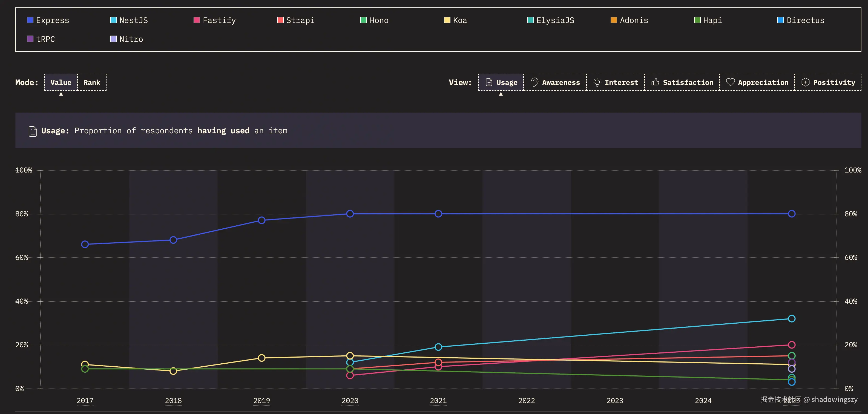Click the Hono green color swatch
This screenshot has width=868, height=414.
pos(363,20)
